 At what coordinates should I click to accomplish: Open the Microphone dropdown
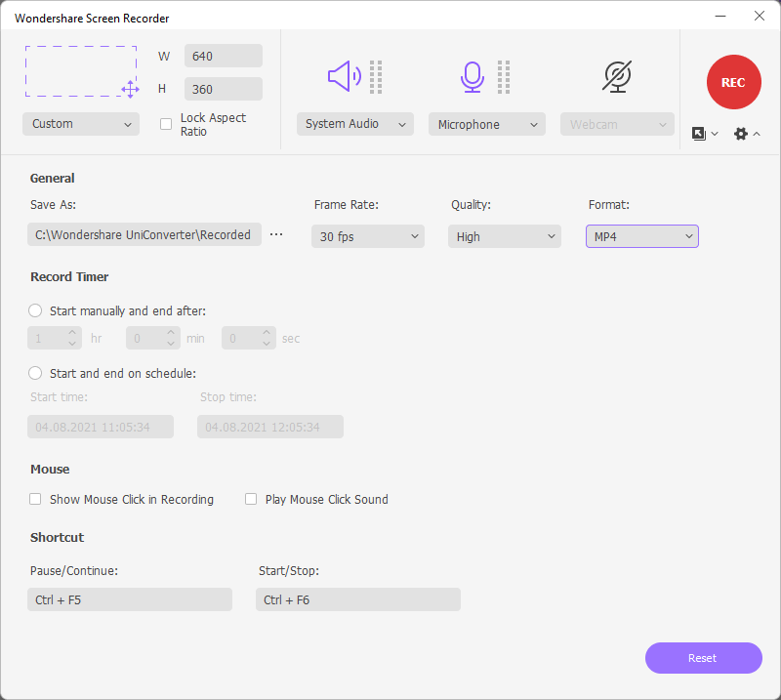pyautogui.click(x=486, y=124)
